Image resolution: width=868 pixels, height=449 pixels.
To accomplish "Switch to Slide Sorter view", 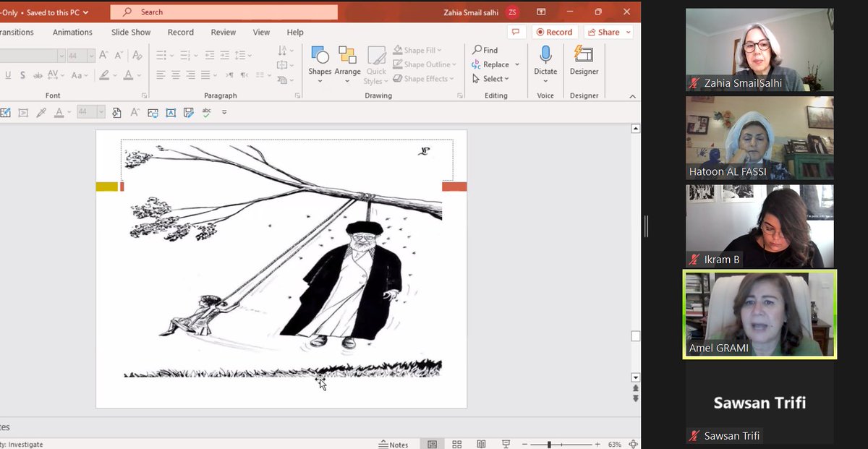I will coord(457,444).
